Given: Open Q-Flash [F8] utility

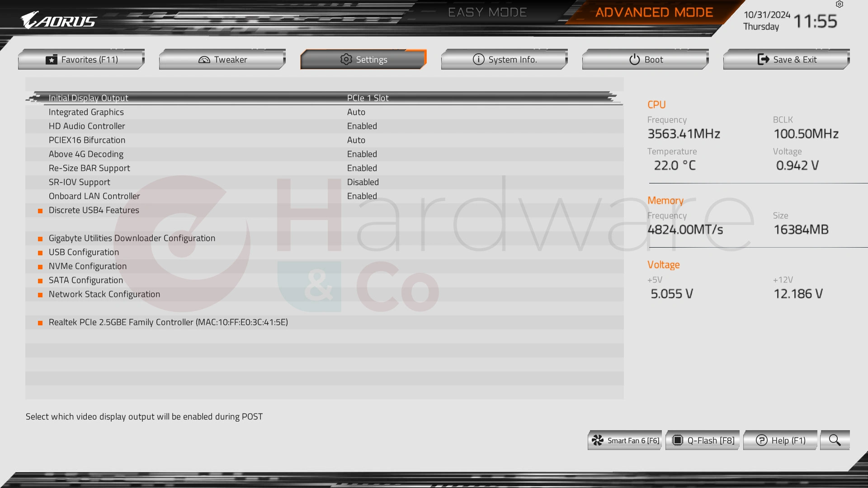Looking at the screenshot, I should tap(703, 440).
